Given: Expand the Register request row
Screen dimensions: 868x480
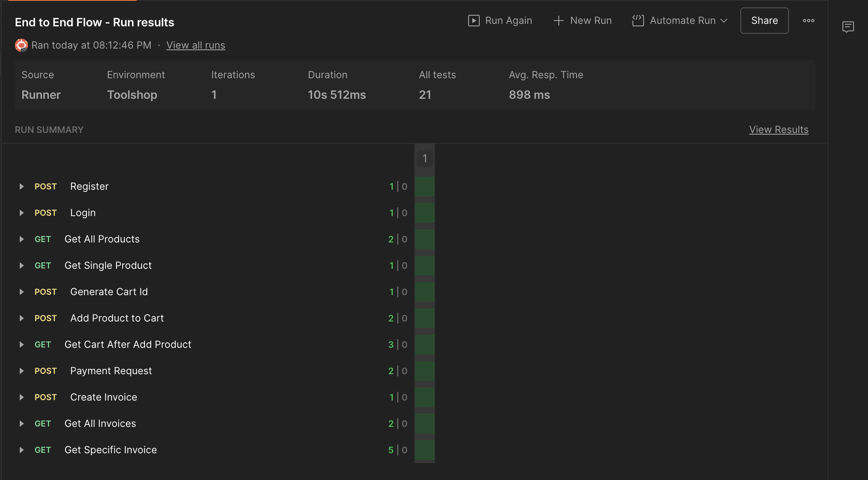Looking at the screenshot, I should [21, 186].
